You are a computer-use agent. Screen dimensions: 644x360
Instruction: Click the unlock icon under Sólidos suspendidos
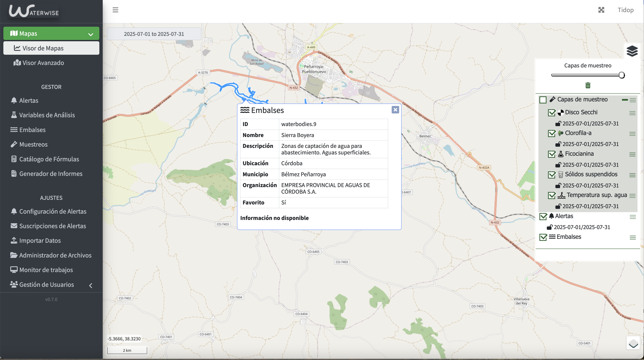point(558,186)
